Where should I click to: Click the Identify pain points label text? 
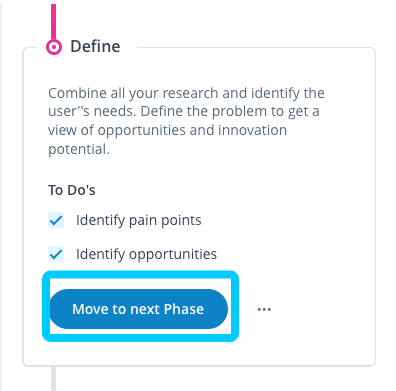coord(139,220)
